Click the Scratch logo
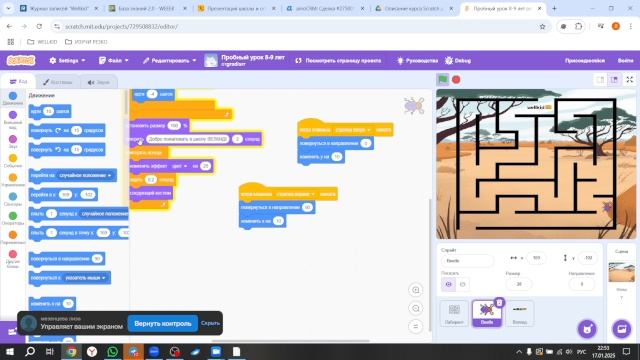 (21, 60)
